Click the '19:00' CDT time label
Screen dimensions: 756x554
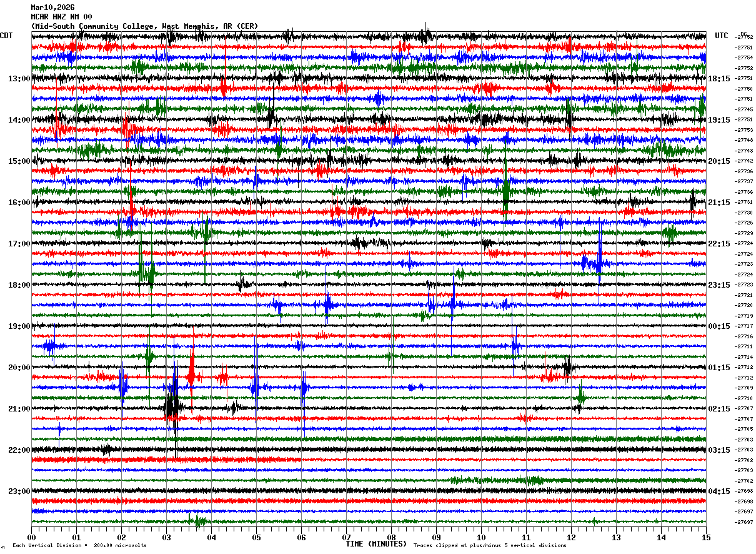[x=19, y=326]
